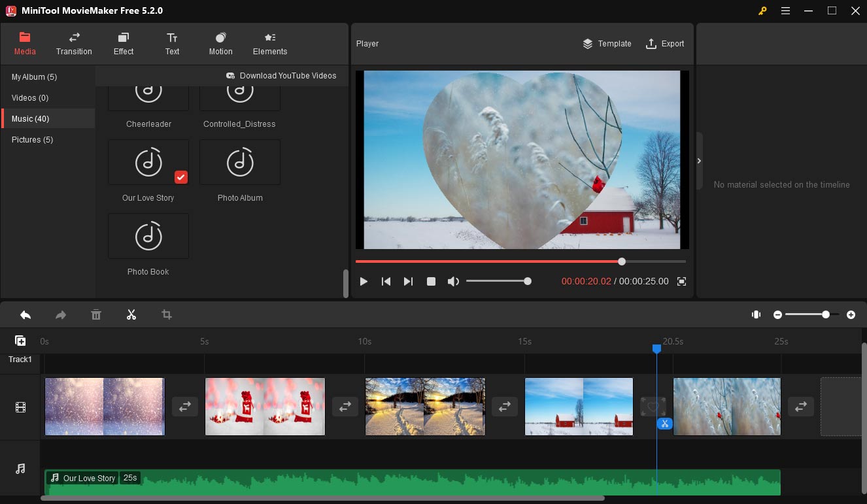
Task: Click the full-screen icon in the Player
Action: coord(681,281)
